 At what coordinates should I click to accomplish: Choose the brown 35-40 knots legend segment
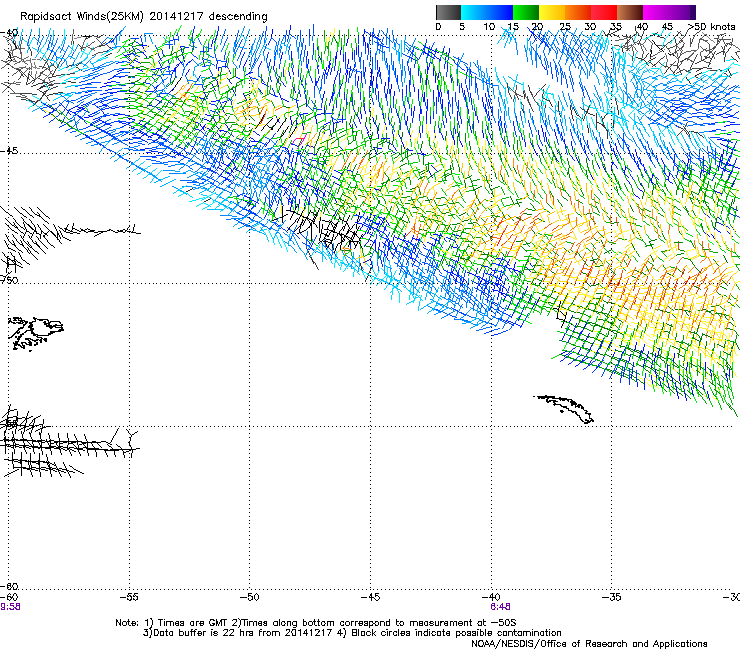click(630, 12)
